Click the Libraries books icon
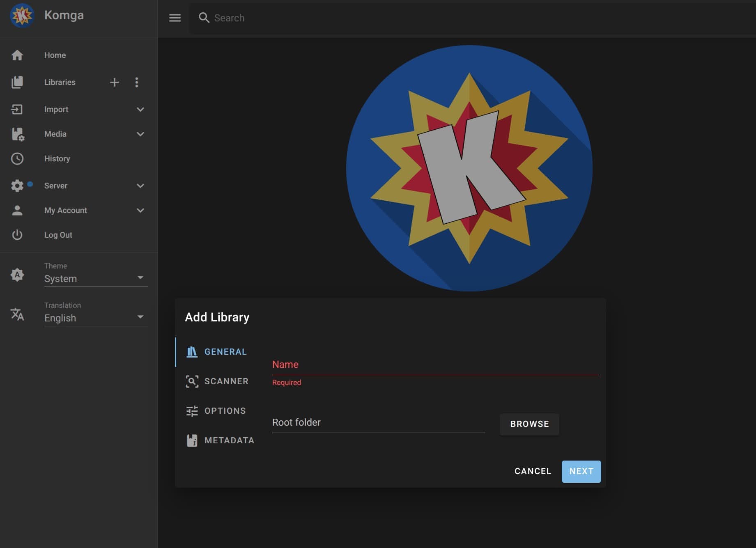Image resolution: width=756 pixels, height=548 pixels. [17, 83]
